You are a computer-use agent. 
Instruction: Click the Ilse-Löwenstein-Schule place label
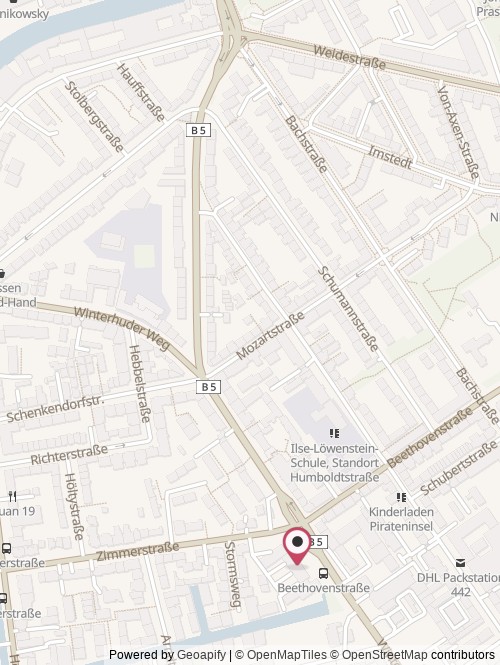pos(335,463)
